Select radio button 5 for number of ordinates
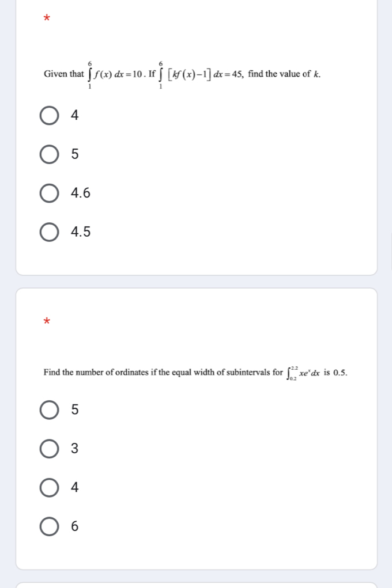The width and height of the screenshot is (392, 588). pos(50,409)
